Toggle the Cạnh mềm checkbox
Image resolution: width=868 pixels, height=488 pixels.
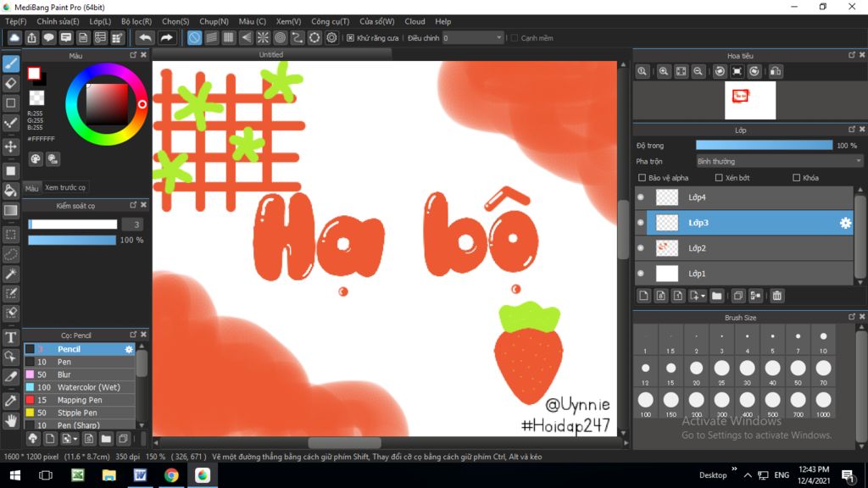click(x=515, y=38)
